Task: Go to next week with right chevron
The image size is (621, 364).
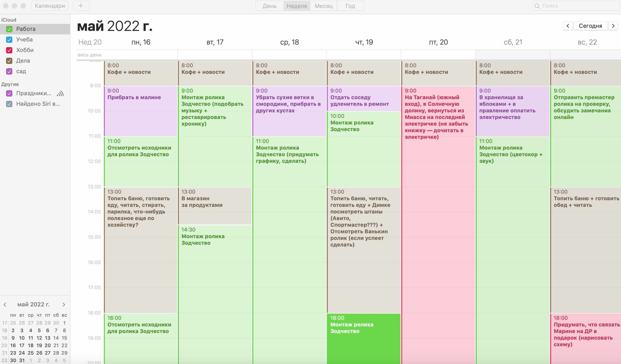Action: click(x=613, y=26)
